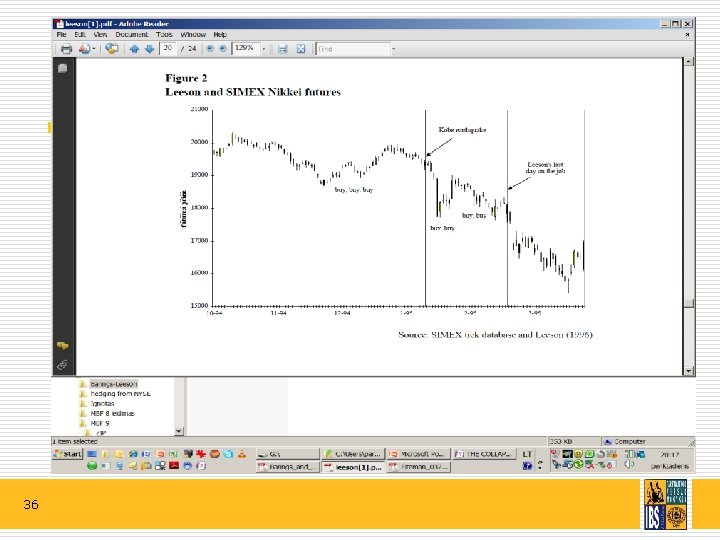Open the PDF export icon's dropdown arrow
Viewport: 720px width, 540px height.
point(94,49)
